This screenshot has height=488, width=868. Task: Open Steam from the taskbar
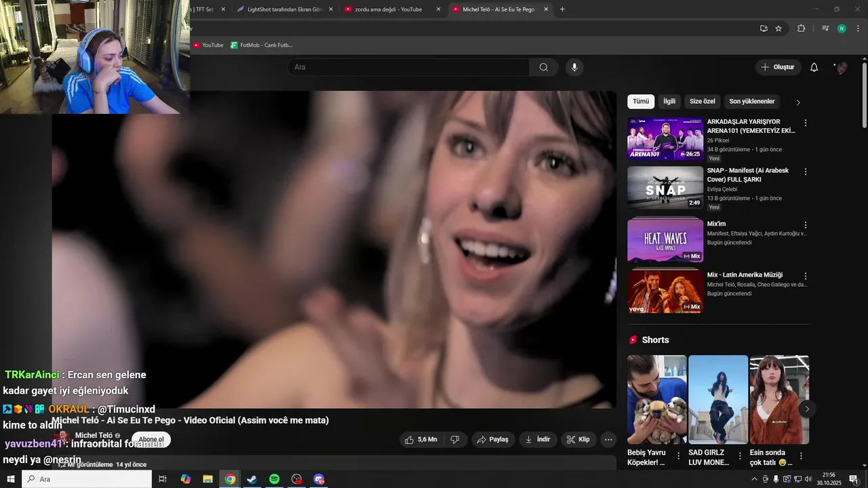click(252, 479)
